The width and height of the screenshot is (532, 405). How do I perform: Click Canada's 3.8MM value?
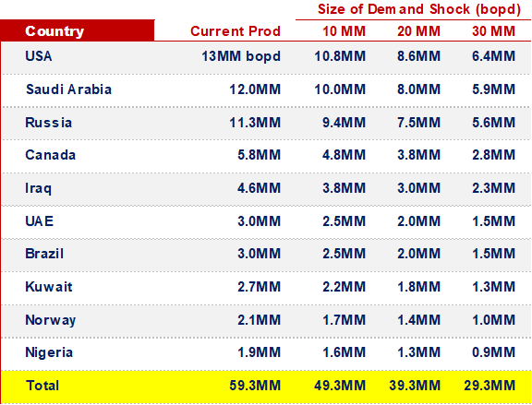418,155
